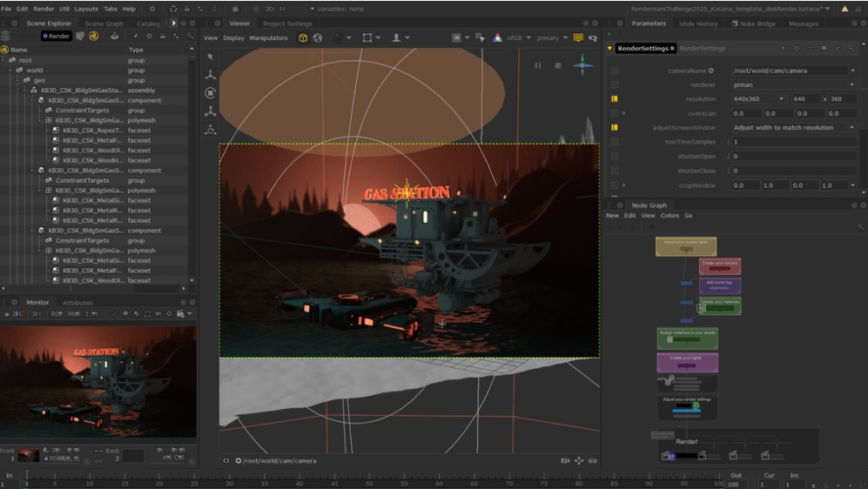Toggle the cameraName parameter state box
Viewport: 868px width, 489px height.
coord(614,70)
